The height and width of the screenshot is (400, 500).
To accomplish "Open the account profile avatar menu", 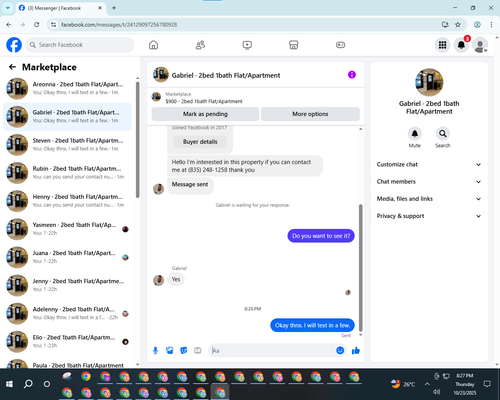I will tap(480, 45).
